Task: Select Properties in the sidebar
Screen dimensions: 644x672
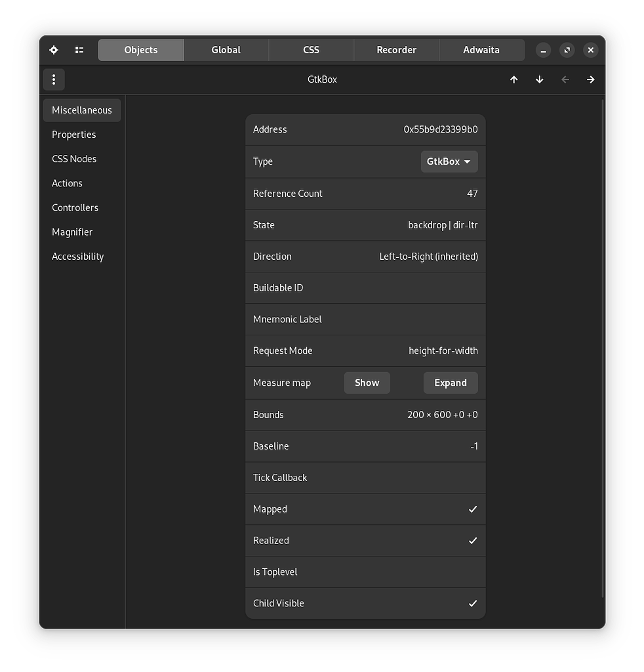Action: tap(73, 135)
